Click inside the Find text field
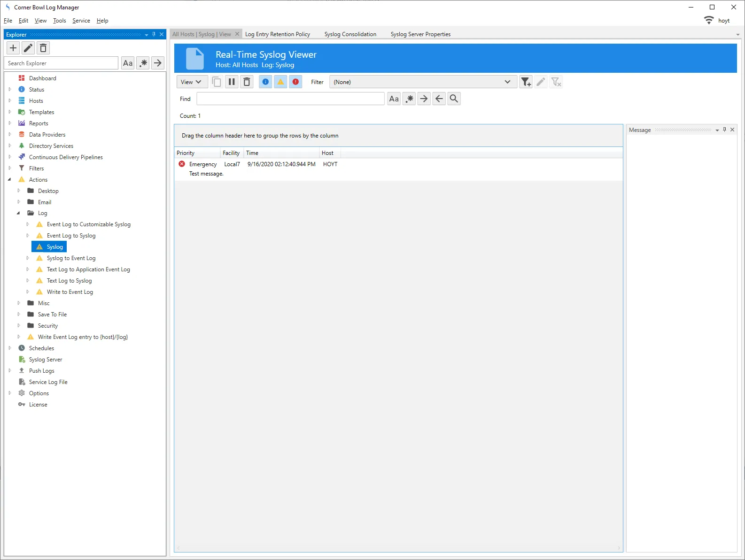Viewport: 745px width, 560px height. (x=290, y=99)
